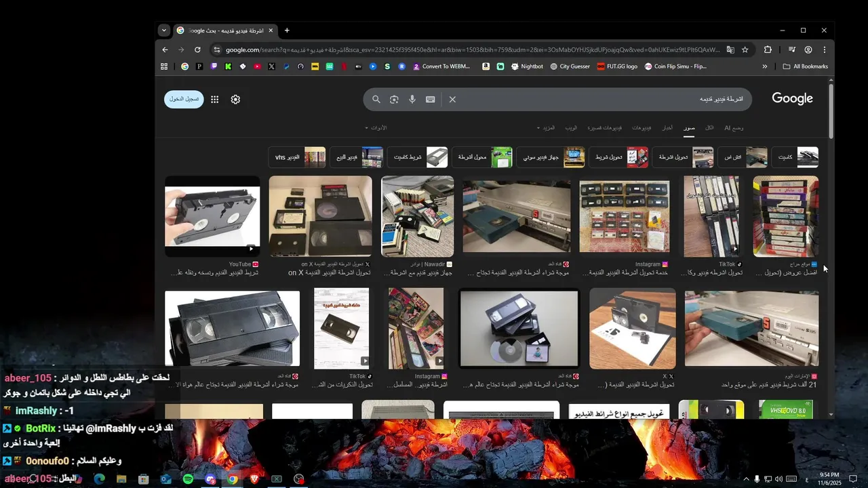The height and width of the screenshot is (488, 868).
Task: Open the Apps grid in bookmarks bar
Action: pyautogui.click(x=164, y=66)
